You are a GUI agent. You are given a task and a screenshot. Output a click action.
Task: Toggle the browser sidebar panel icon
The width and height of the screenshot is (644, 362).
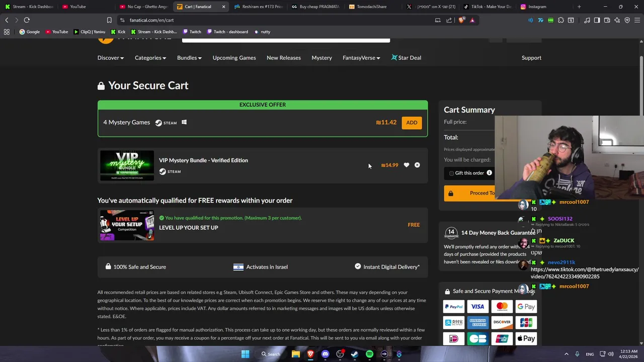point(597,20)
